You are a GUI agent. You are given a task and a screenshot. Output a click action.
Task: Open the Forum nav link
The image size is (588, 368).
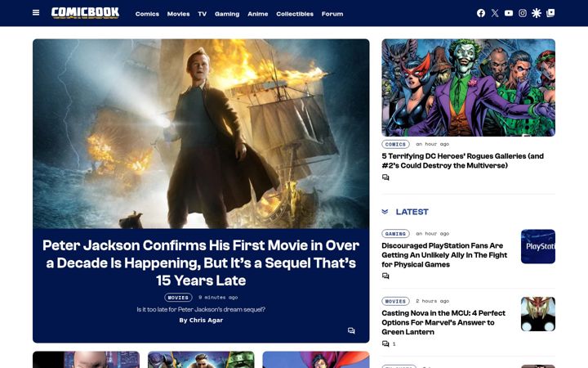point(332,14)
